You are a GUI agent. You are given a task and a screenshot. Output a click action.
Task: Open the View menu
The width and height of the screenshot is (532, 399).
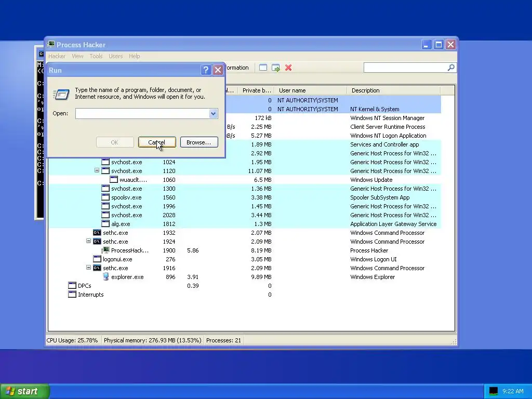77,56
